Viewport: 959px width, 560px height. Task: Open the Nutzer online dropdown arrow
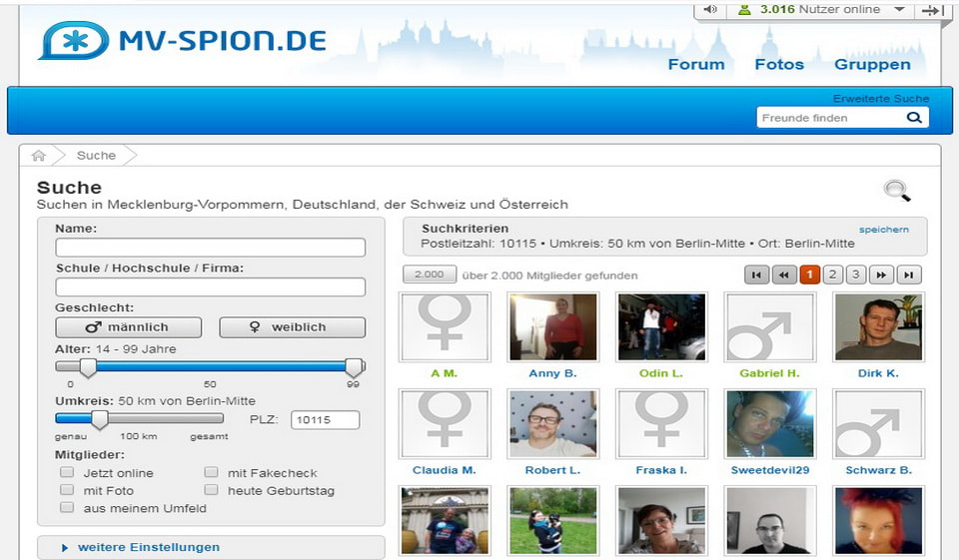[x=899, y=10]
